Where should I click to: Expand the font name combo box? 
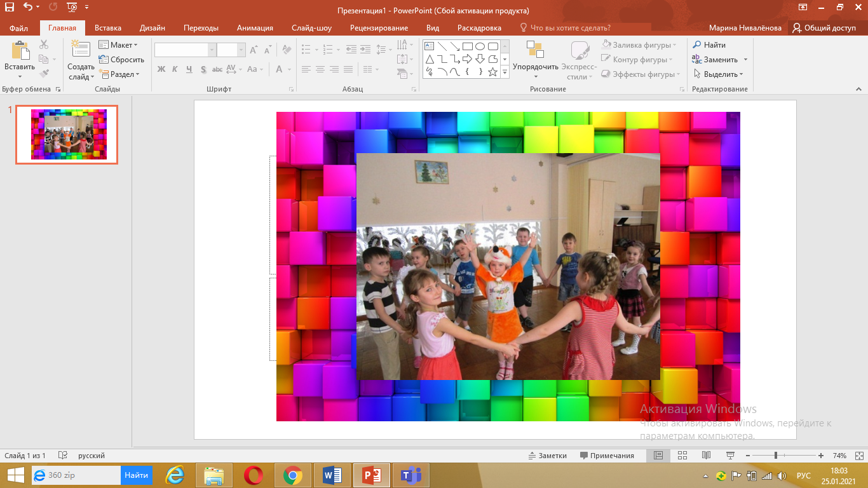click(x=212, y=50)
